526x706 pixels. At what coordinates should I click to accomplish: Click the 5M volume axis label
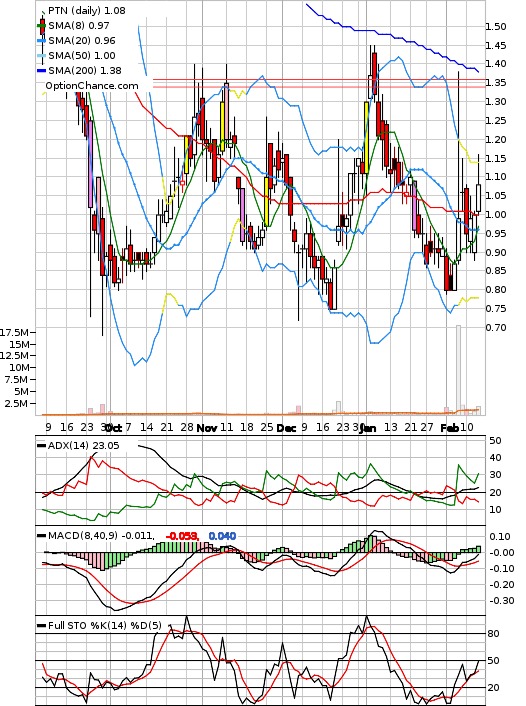22,392
